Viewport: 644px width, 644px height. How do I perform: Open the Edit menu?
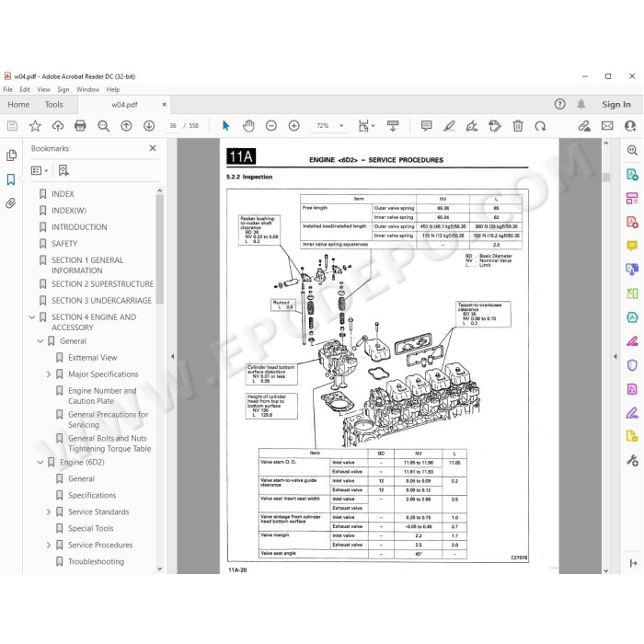tap(25, 89)
